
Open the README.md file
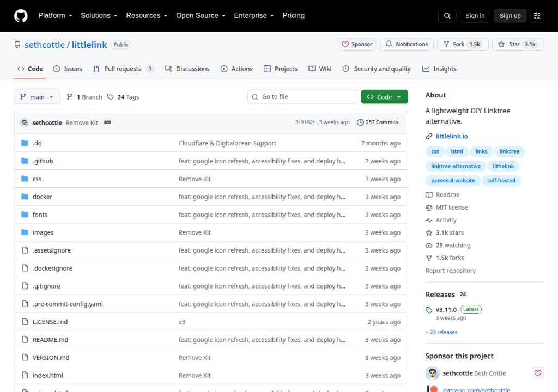coord(50,340)
